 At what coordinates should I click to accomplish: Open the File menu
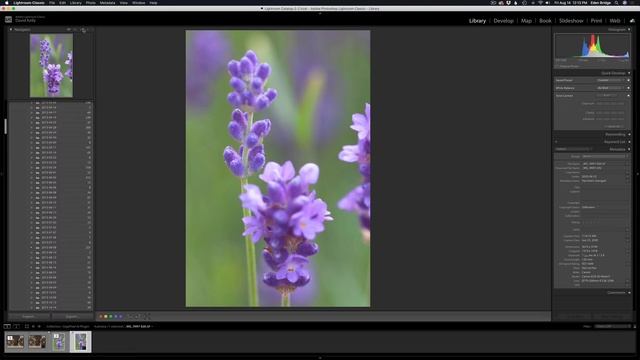click(x=52, y=3)
